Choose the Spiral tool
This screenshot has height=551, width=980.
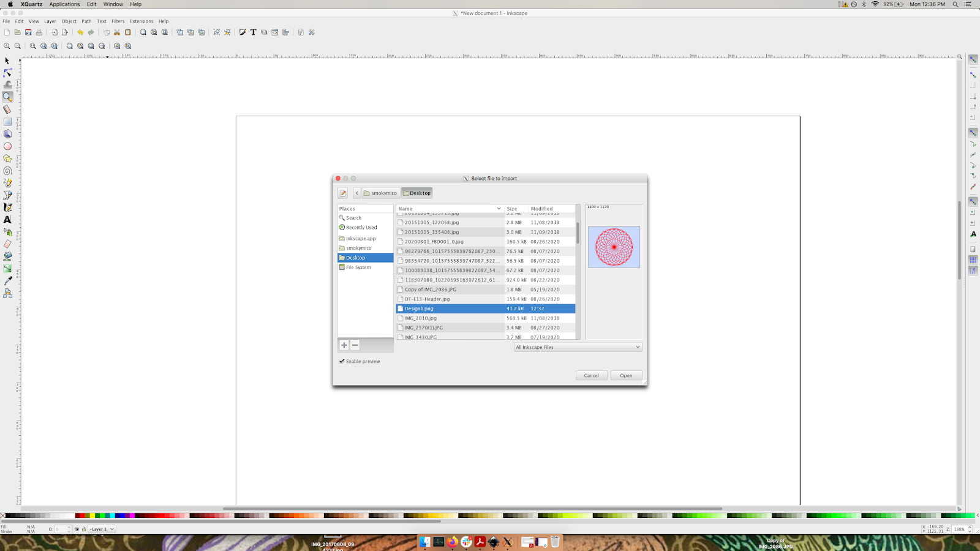coord(7,170)
